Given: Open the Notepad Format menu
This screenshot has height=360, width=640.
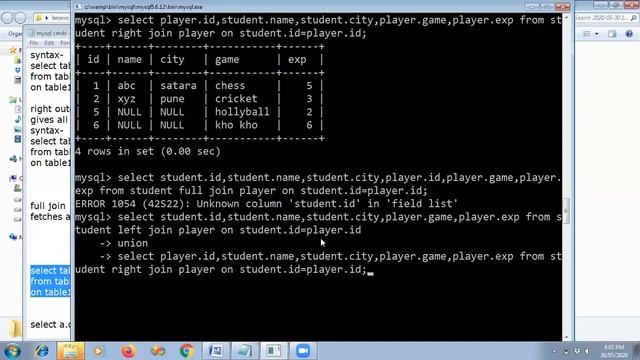Looking at the screenshot, I should coord(65,43).
